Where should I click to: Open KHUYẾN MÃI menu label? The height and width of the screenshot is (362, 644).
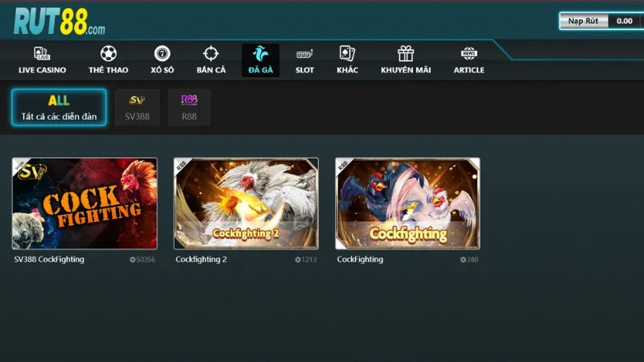pyautogui.click(x=406, y=70)
